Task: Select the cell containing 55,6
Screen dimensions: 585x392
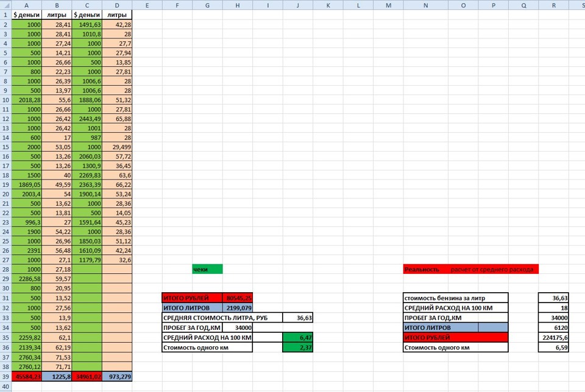Action: (57, 100)
